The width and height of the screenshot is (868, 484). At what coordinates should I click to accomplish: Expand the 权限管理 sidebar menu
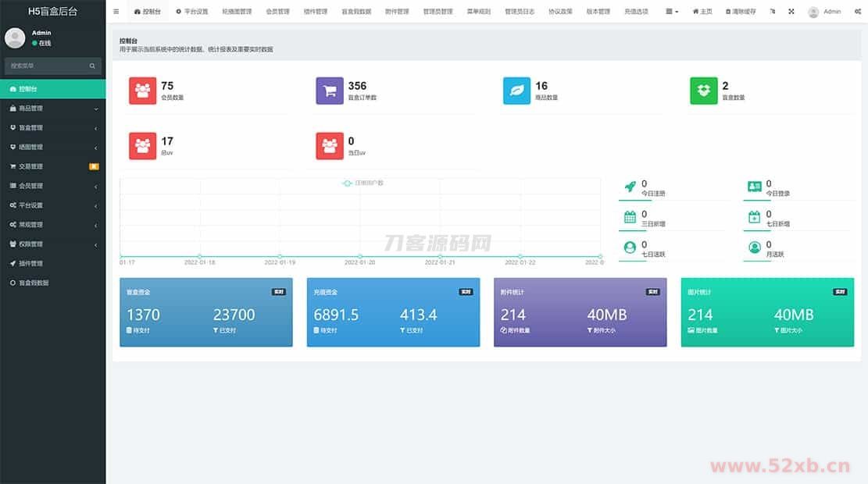52,244
